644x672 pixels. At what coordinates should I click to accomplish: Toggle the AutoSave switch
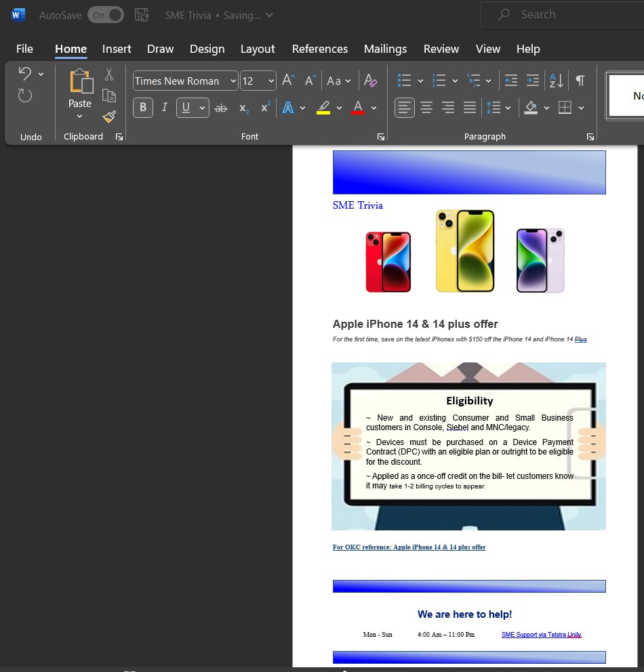[x=106, y=15]
